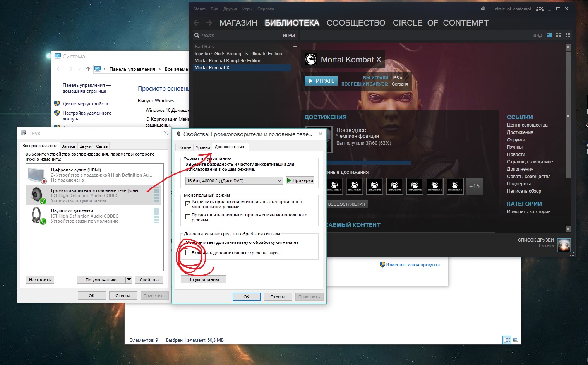Open Центр сообщества link

(527, 125)
